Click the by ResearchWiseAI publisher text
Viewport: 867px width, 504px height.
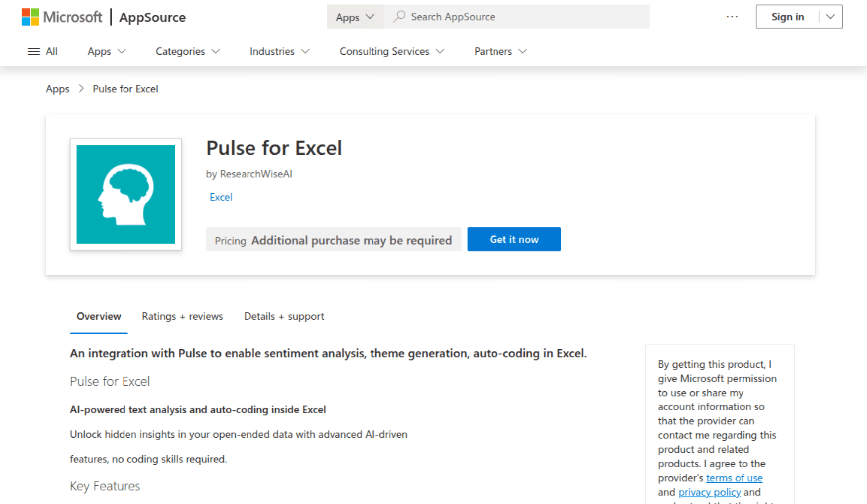click(249, 174)
